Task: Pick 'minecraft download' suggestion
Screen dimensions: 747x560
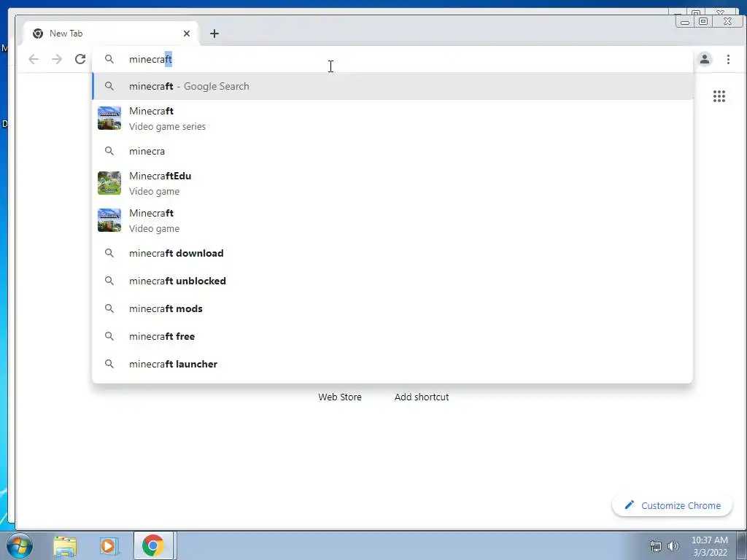Action: (392, 253)
